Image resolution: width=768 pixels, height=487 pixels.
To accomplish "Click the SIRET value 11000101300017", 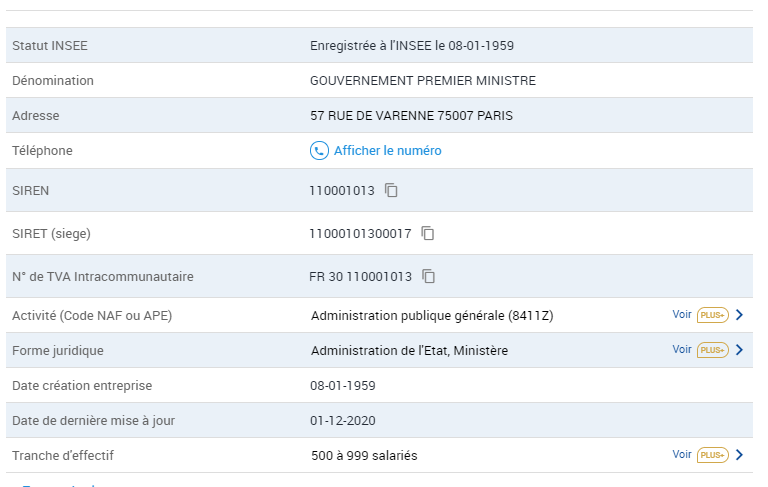I will point(360,234).
